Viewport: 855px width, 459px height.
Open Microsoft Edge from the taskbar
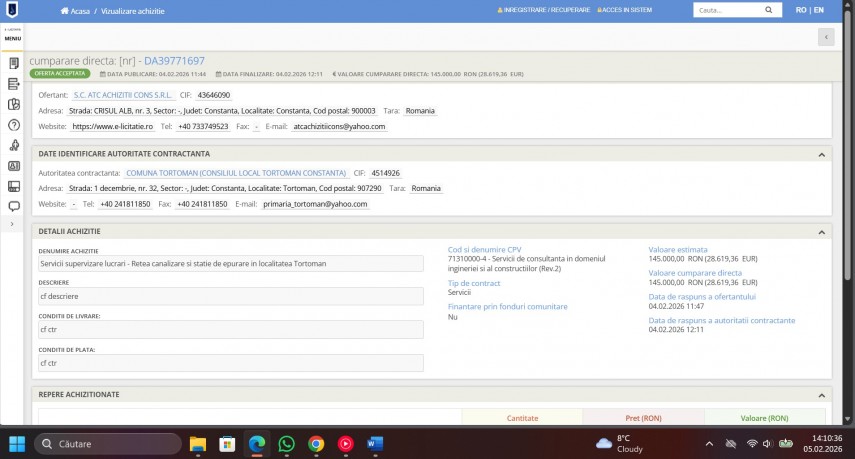(256, 443)
